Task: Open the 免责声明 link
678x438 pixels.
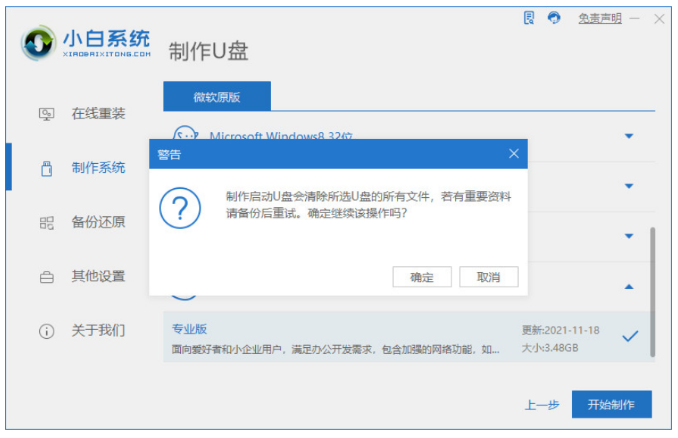Action: pos(600,18)
